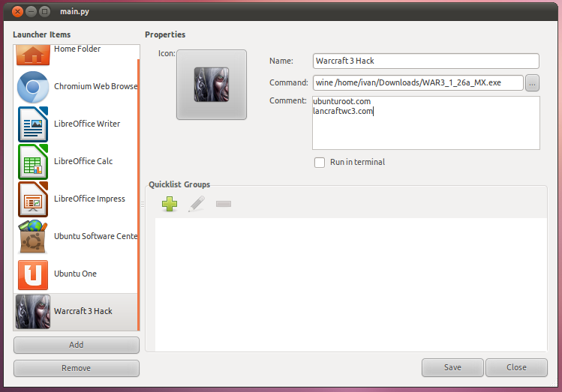Edit the quicklist group (pencil icon)
The image size is (562, 392).
(197, 204)
